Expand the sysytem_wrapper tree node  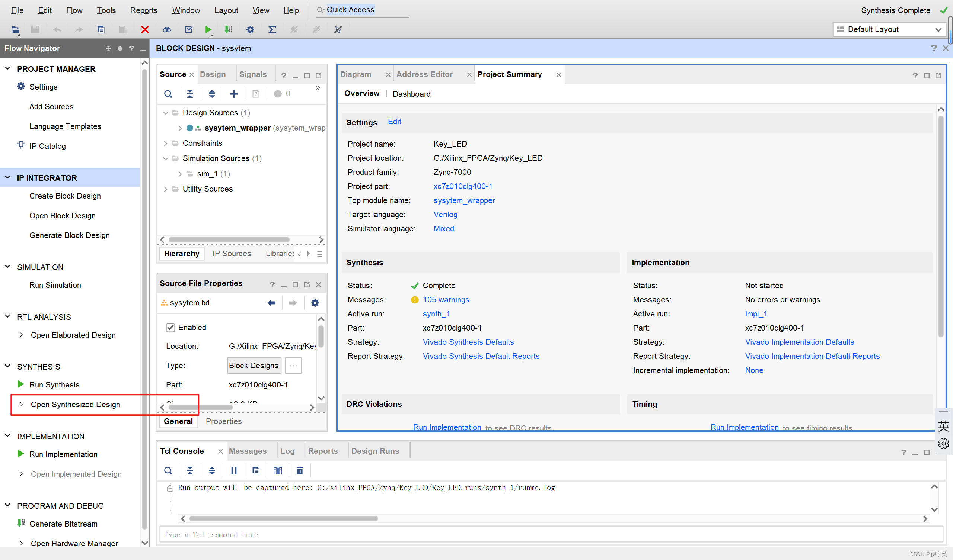click(180, 128)
